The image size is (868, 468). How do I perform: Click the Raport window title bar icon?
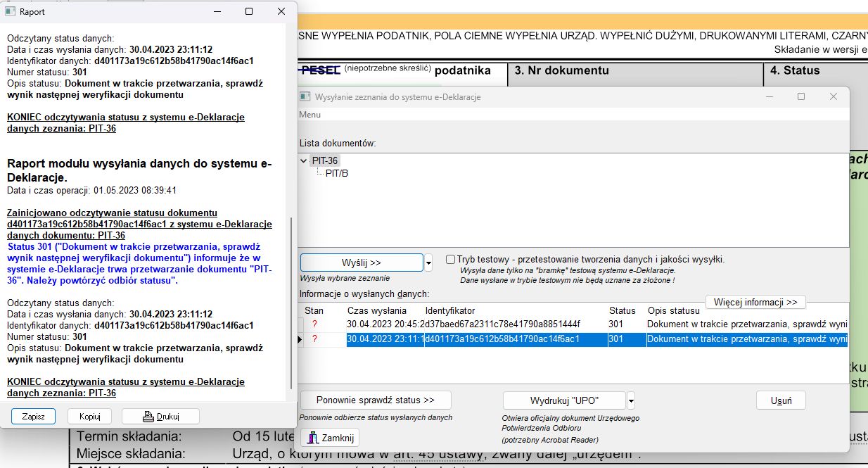click(x=11, y=12)
